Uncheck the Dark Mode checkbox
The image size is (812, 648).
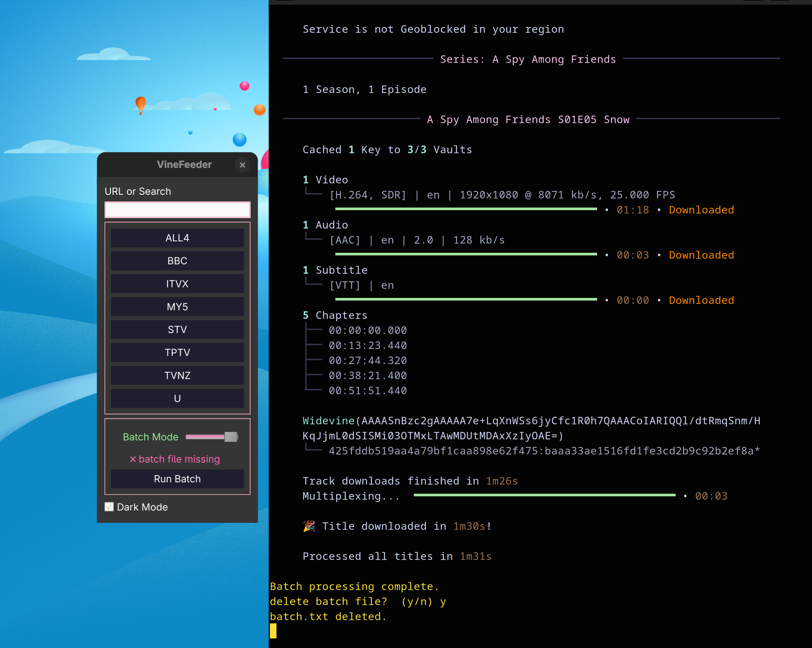[x=109, y=507]
